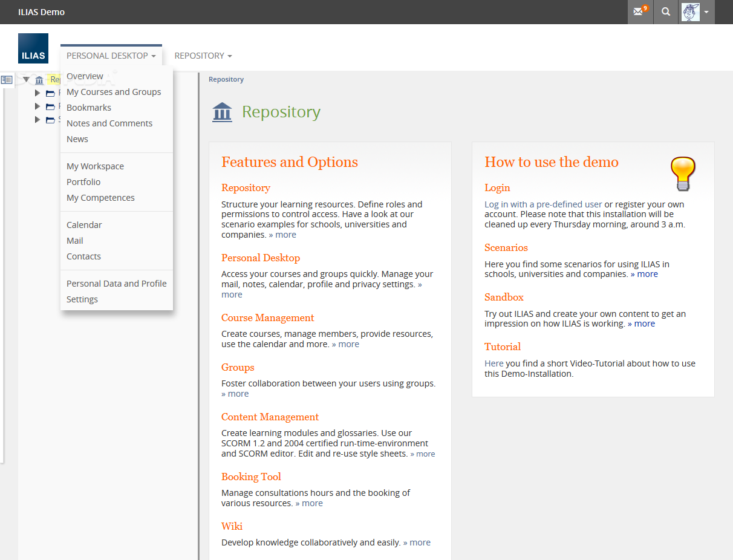The image size is (733, 560).
Task: Open 'more' link under Scenarios
Action: (644, 274)
